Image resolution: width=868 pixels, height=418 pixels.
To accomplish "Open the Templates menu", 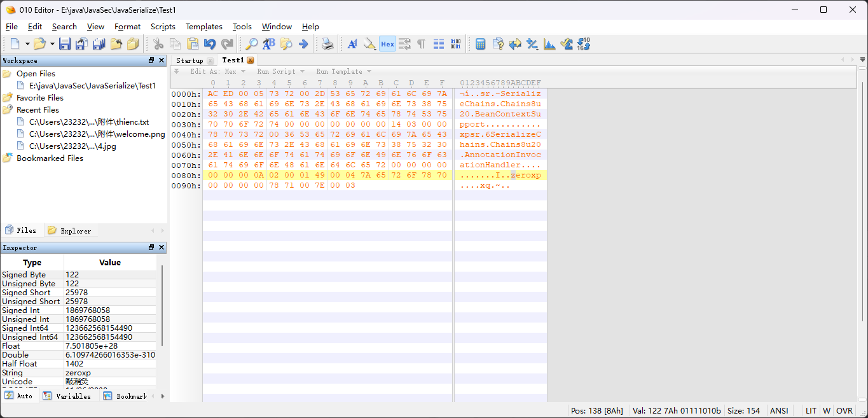I will pyautogui.click(x=203, y=27).
